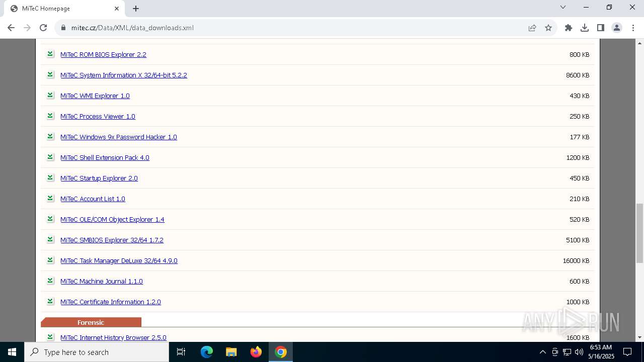Click download icon beside MiTeC Shell Extension Pack

point(50,157)
